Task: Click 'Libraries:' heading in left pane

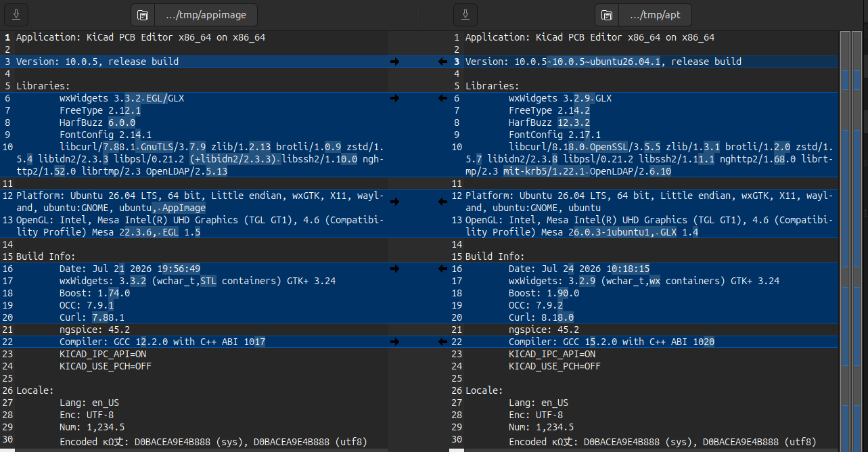Action: point(43,86)
